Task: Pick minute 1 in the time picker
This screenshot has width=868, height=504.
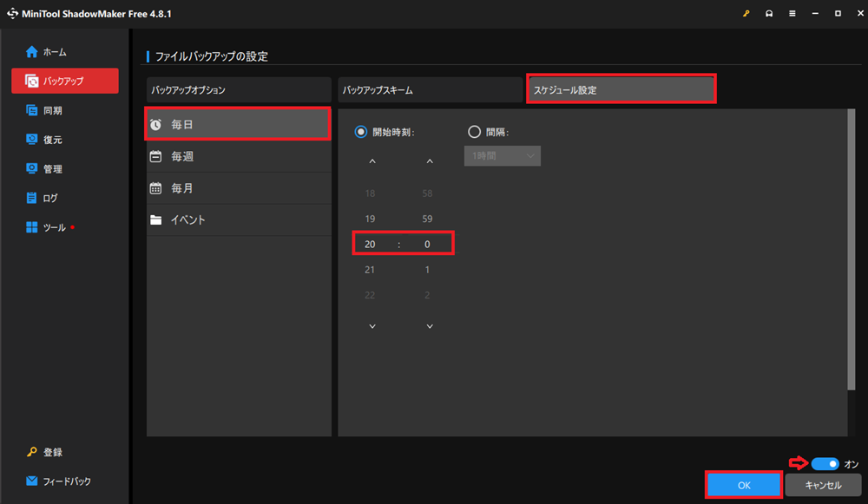Action: click(427, 270)
